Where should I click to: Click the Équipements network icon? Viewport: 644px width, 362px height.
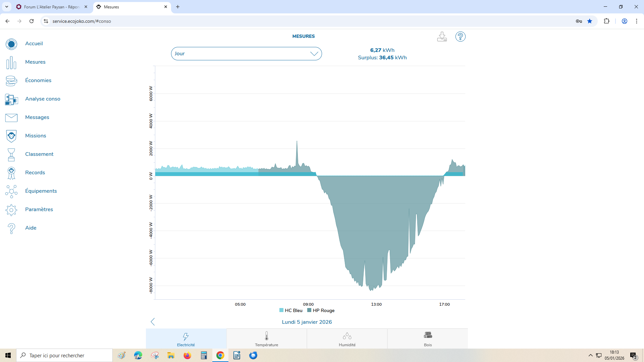(11, 191)
